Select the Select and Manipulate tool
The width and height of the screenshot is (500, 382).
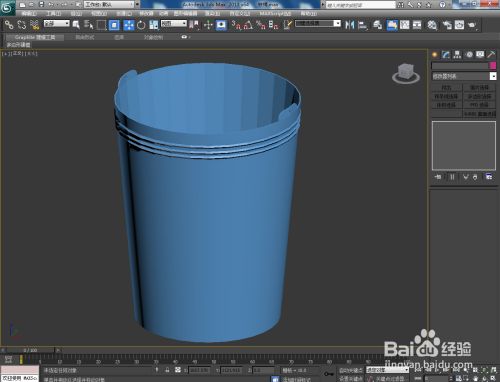click(208, 25)
